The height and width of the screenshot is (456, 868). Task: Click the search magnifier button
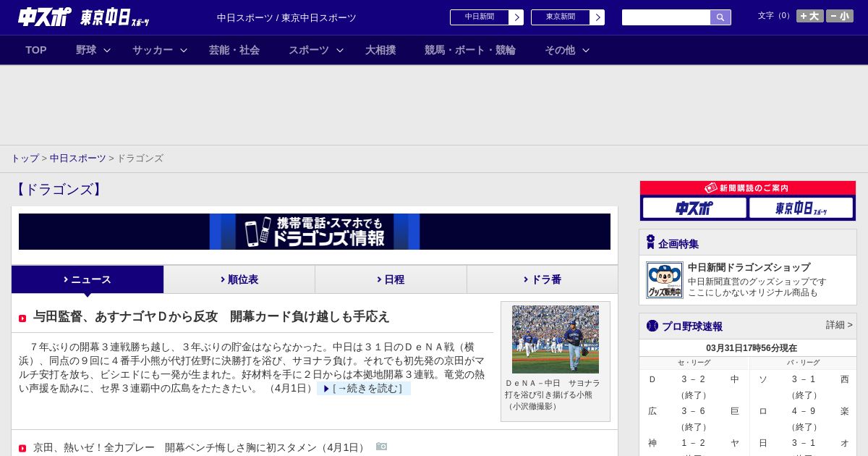coord(720,17)
